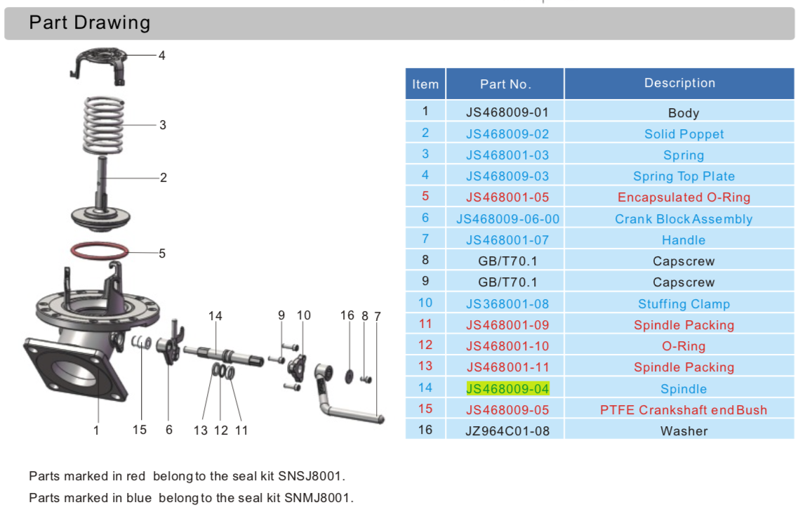The image size is (812, 514).
Task: Select washer part number JZ964C01-08
Action: (507, 431)
